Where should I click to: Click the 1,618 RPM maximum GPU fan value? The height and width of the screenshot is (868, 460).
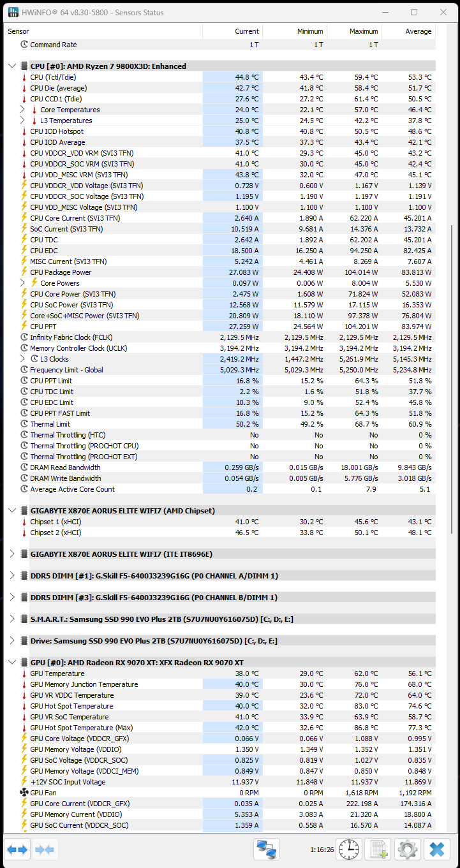(x=362, y=793)
